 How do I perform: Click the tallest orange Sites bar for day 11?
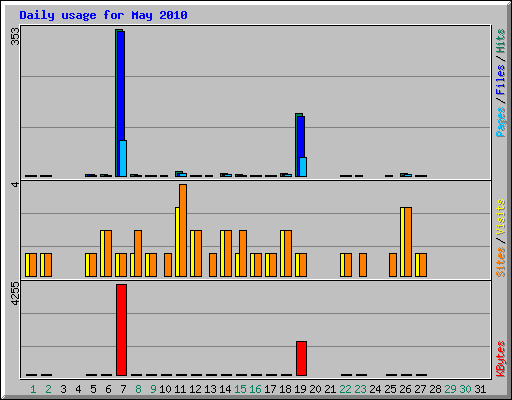(x=183, y=230)
